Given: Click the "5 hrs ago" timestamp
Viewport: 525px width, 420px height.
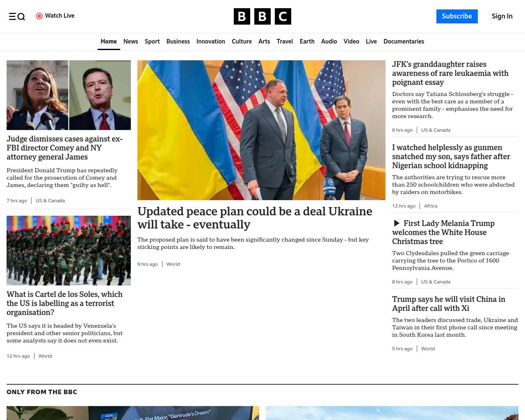Looking at the screenshot, I should 402,349.
